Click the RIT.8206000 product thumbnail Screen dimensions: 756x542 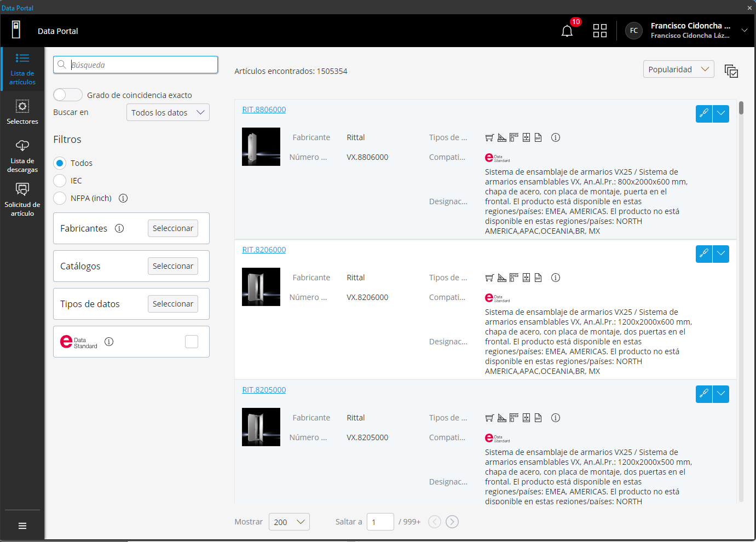[261, 287]
